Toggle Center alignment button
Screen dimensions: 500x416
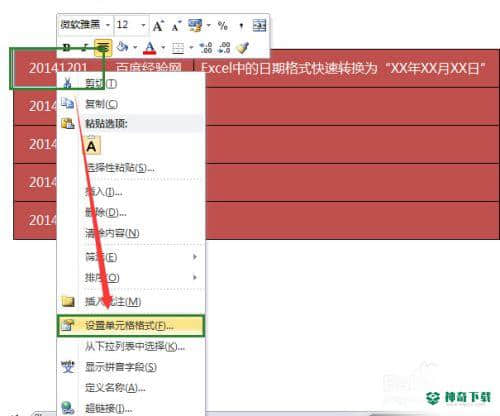point(103,47)
